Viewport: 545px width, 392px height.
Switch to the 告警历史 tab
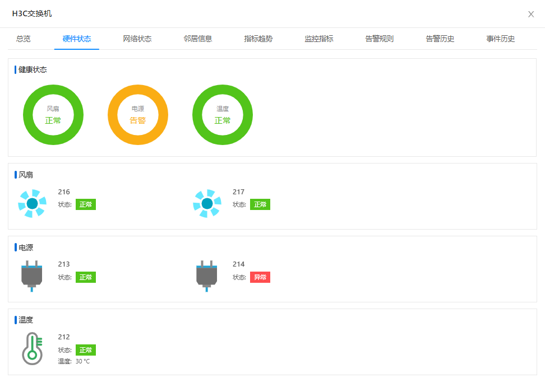tap(440, 39)
